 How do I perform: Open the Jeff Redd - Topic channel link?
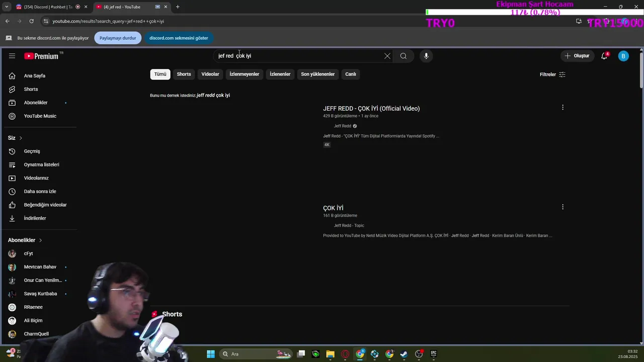tap(349, 225)
